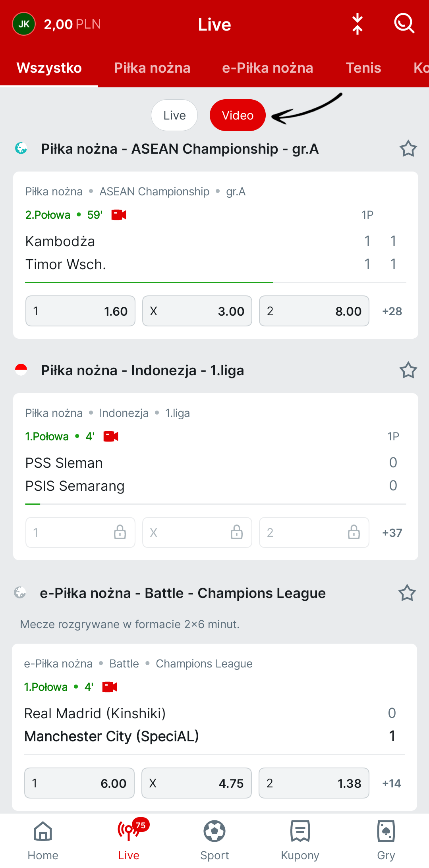
Task: Open the JK profile avatar
Action: coord(24,24)
